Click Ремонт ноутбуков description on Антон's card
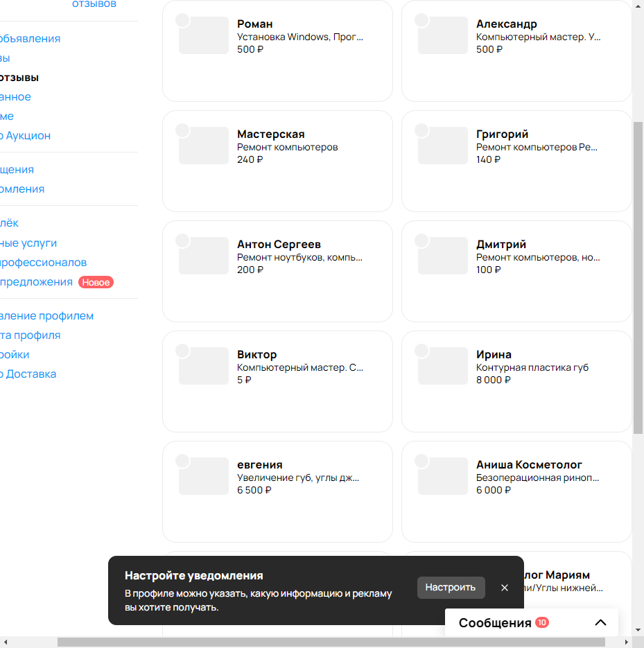Viewport: 644px width, 648px height. tap(299, 257)
